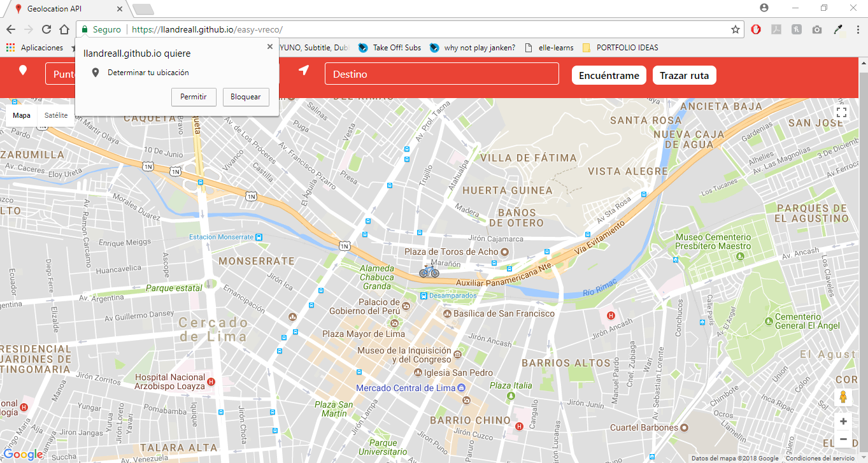Viewport: 868px width, 463px height.
Task: Click the Opera extension icon
Action: click(756, 29)
